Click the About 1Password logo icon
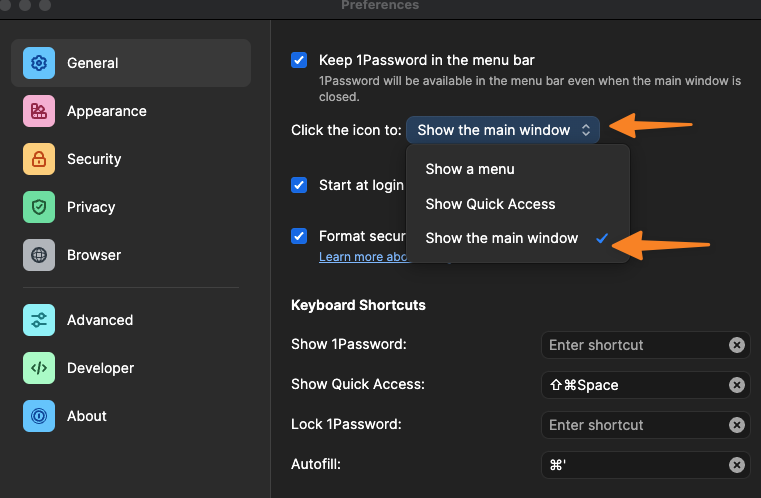 point(39,416)
